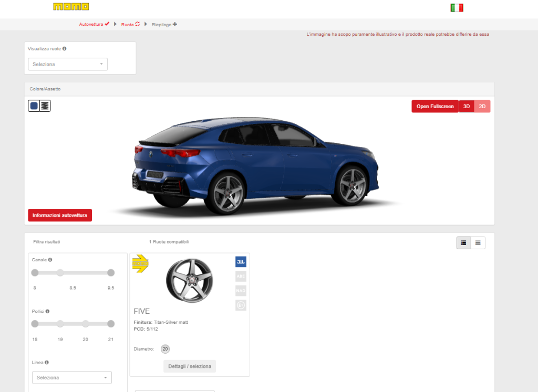Click the NAD certification icon
Viewport: 538px width, 392px height.
241,290
